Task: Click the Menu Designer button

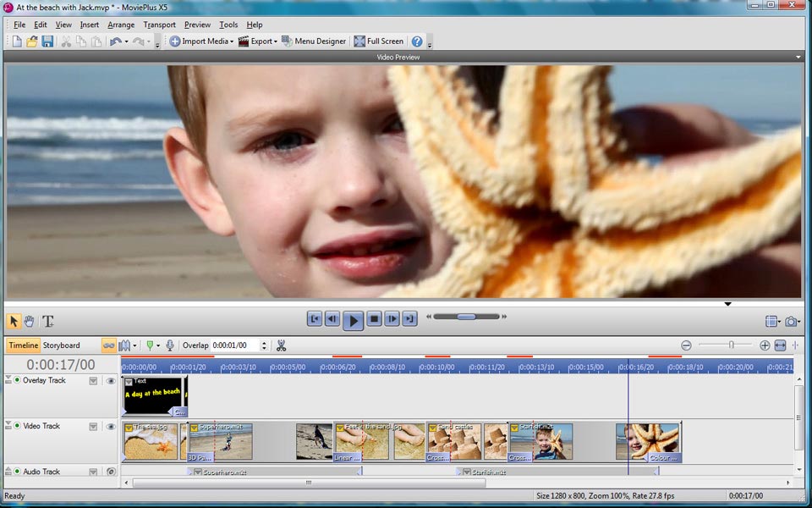Action: 314,41
